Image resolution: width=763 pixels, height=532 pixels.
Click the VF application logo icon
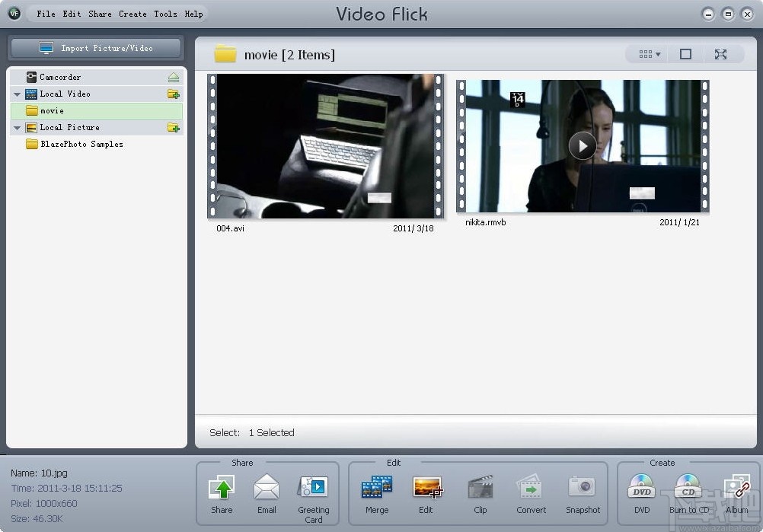pos(14,14)
